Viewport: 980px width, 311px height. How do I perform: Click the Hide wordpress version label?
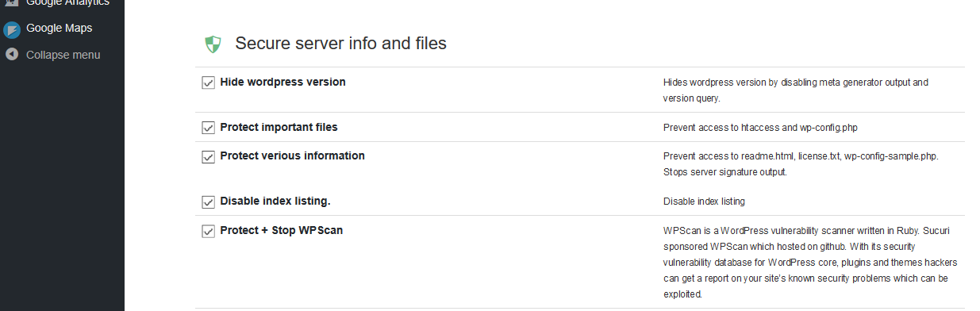(x=282, y=82)
